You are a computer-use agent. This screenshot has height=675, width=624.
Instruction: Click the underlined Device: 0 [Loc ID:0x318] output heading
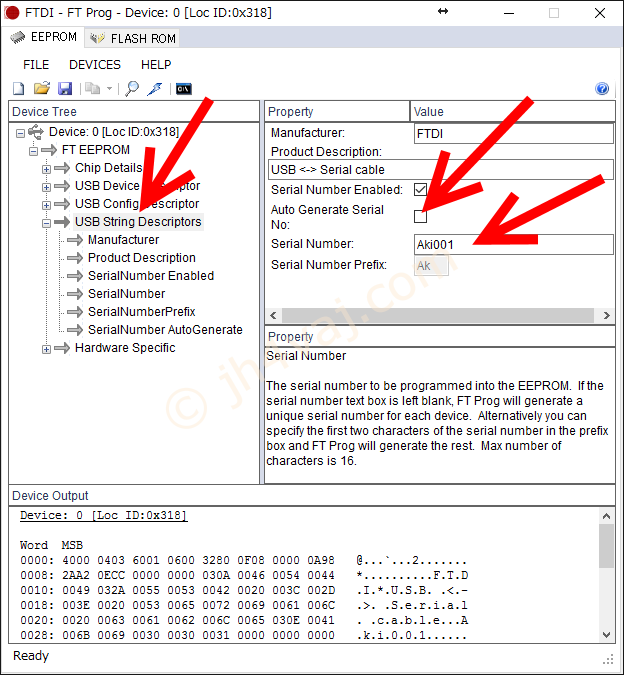[x=103, y=515]
